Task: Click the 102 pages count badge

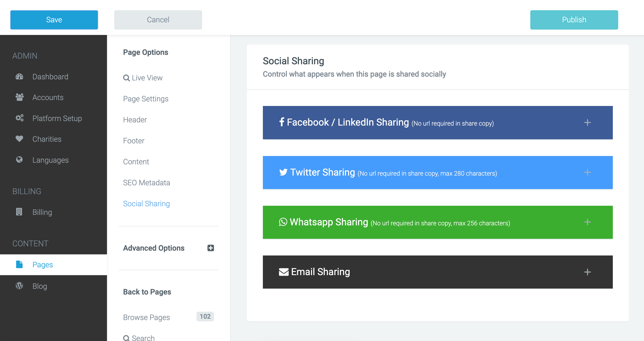Action: (205, 317)
